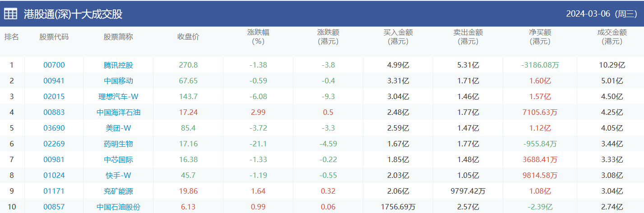Screen dimensions: 644x213
Task: Open 快手-W stock page
Action: [118, 175]
